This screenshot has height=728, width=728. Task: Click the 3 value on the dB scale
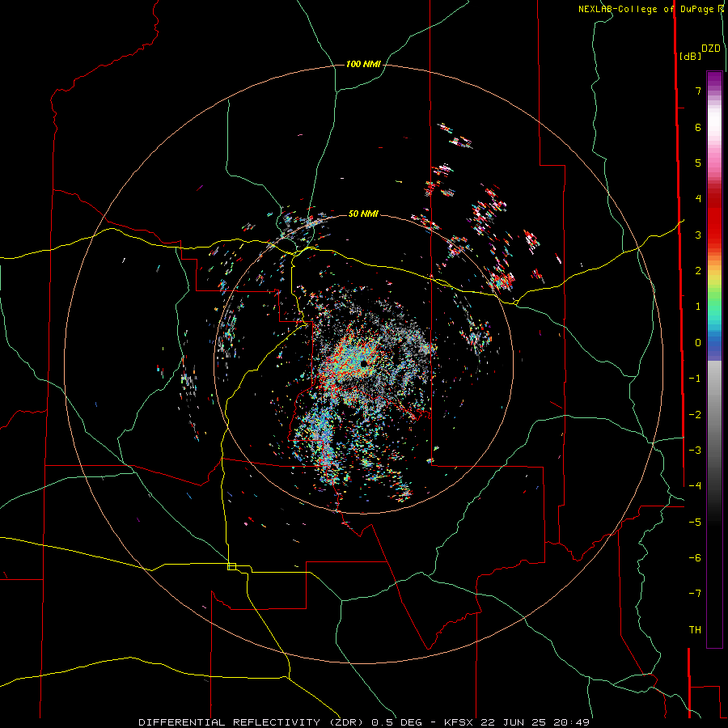pos(698,235)
